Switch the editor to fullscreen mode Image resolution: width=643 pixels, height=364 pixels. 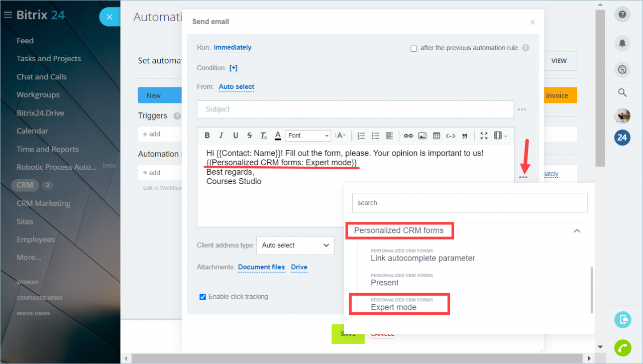[484, 136]
